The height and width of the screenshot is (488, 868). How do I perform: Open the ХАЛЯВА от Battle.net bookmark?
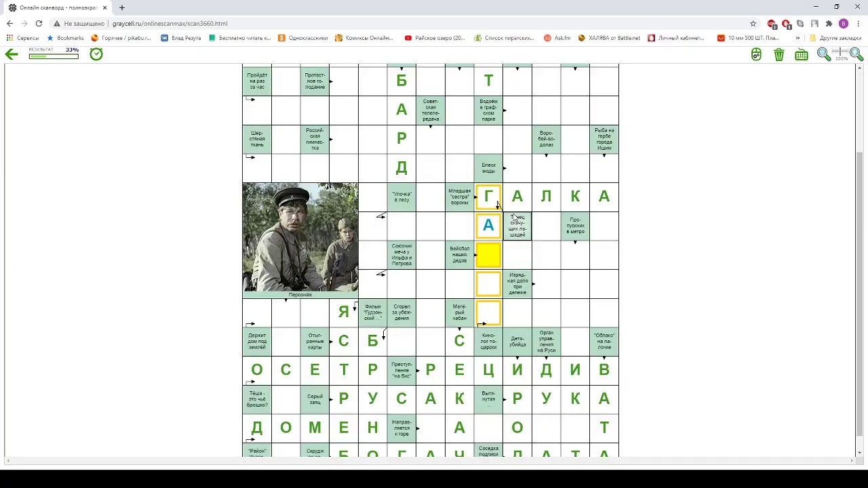[x=609, y=38]
